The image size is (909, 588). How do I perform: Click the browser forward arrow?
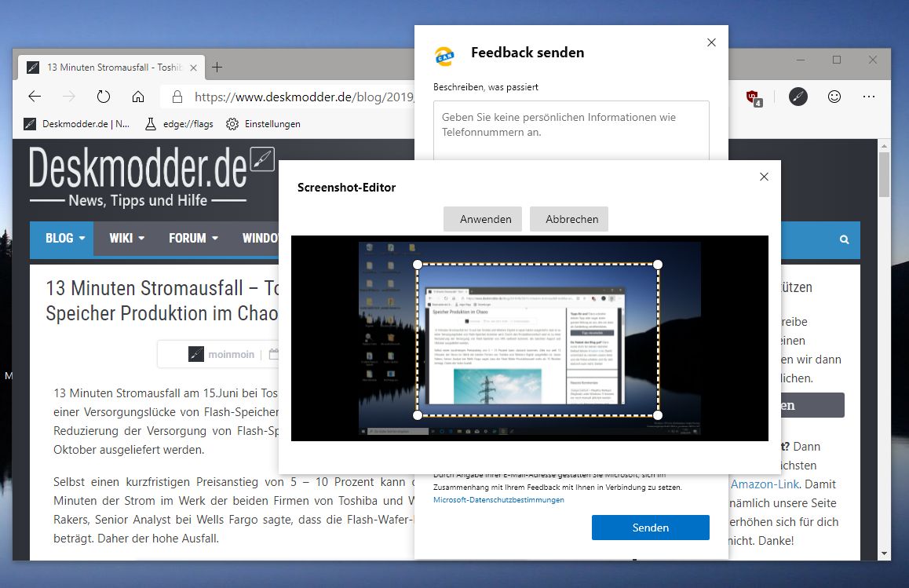pyautogui.click(x=69, y=97)
